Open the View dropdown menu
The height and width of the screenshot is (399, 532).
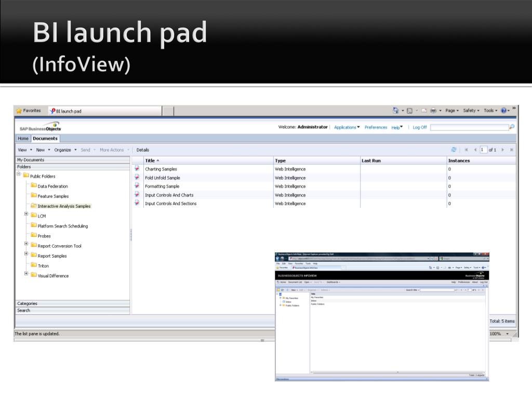(x=25, y=150)
